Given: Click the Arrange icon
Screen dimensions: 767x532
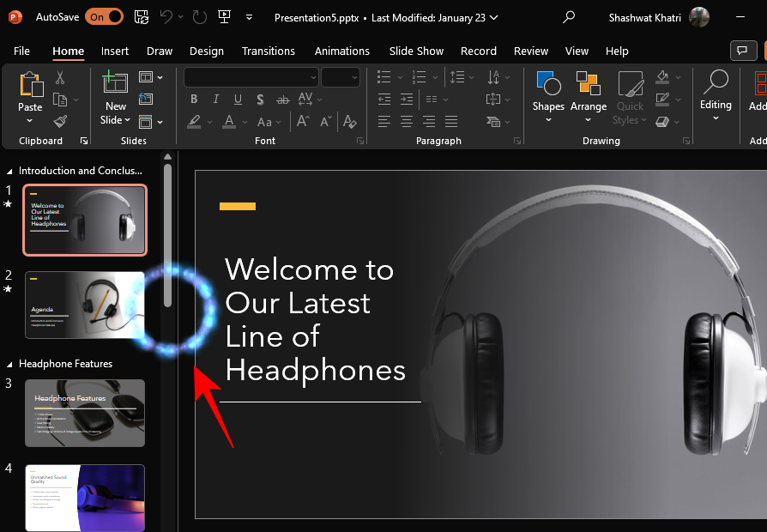Looking at the screenshot, I should (x=588, y=84).
